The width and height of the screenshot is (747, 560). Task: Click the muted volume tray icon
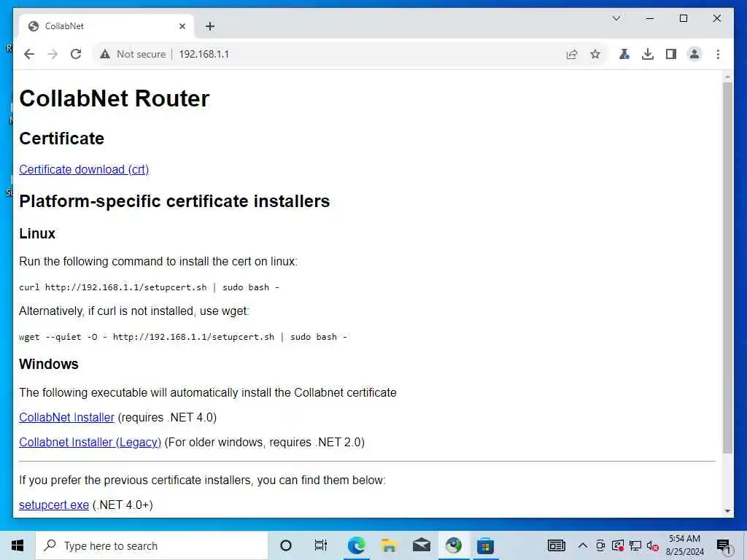pyautogui.click(x=653, y=545)
